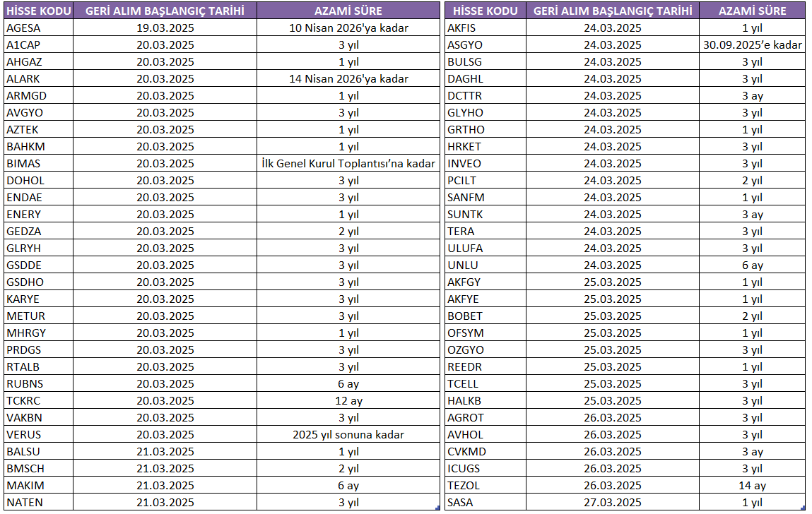Click 'İlk Genel Kurul Toplantısı'na kadar' cell
812x514 pixels.
point(348,164)
